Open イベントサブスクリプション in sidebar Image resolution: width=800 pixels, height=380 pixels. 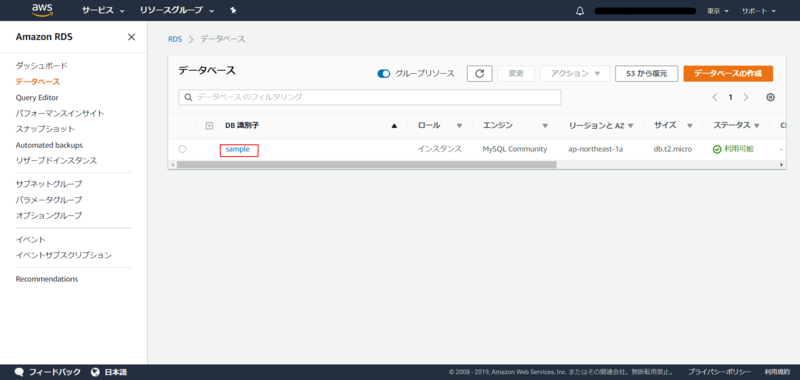[63, 255]
